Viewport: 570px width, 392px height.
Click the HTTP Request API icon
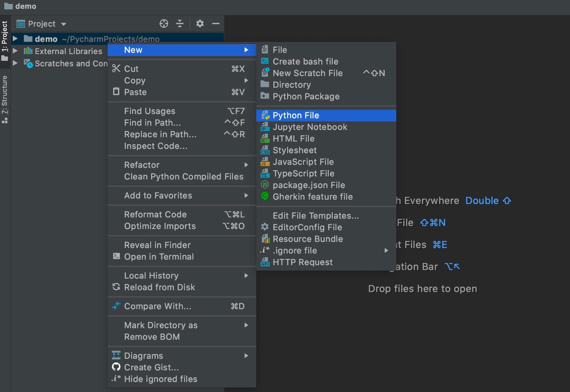pos(265,262)
